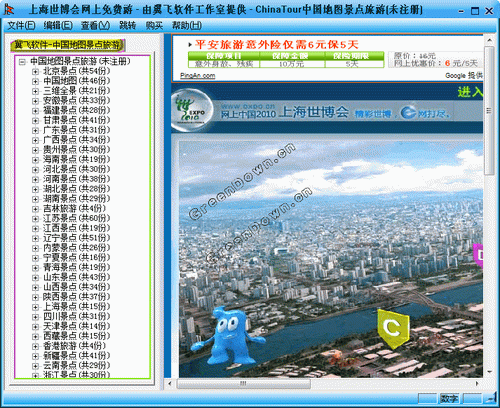Click the horizontal scrollbar right arrow
The height and width of the screenshot is (408, 500).
click(x=477, y=384)
